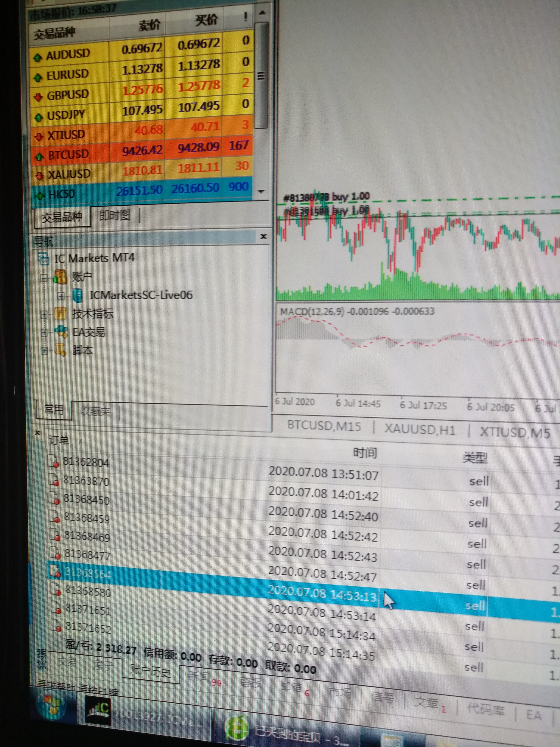Click the XAUUSD down-arrow icon
The height and width of the screenshot is (747, 560).
coord(40,176)
